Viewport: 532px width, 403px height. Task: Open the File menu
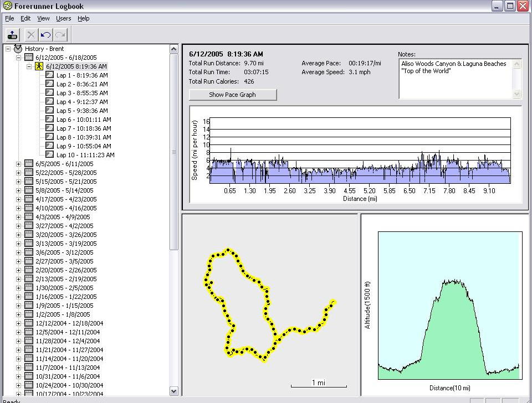tap(9, 18)
